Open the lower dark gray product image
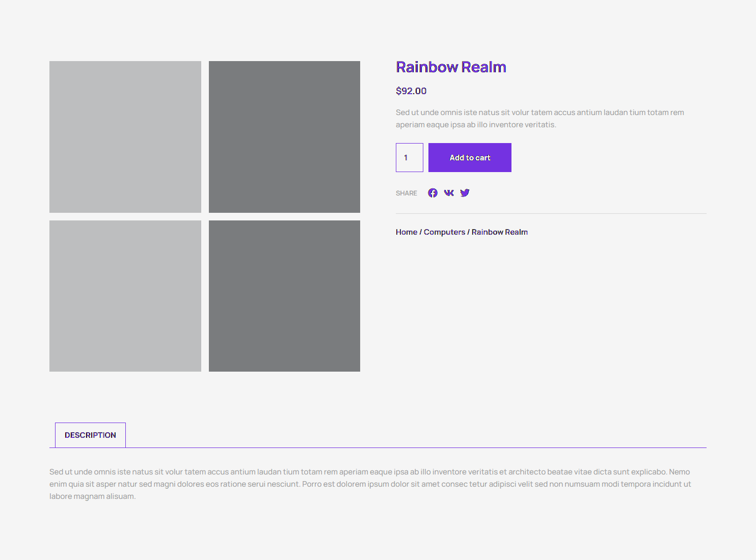This screenshot has height=560, width=756. pyautogui.click(x=284, y=296)
